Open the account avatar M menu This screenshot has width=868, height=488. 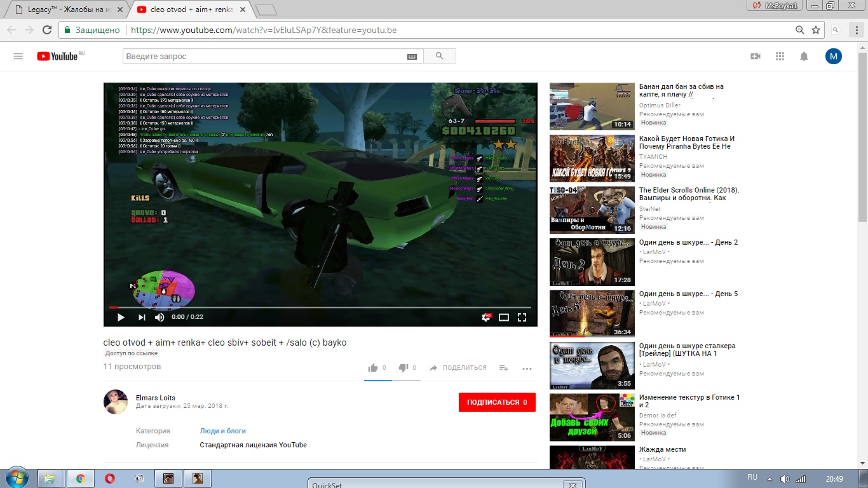[x=833, y=56]
